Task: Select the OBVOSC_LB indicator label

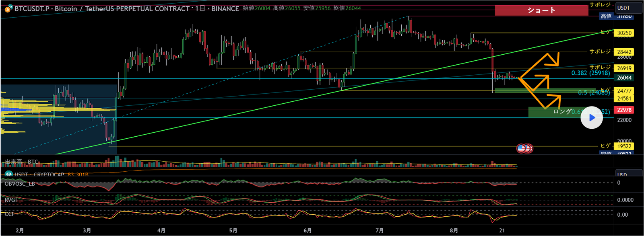Action: tap(20, 184)
